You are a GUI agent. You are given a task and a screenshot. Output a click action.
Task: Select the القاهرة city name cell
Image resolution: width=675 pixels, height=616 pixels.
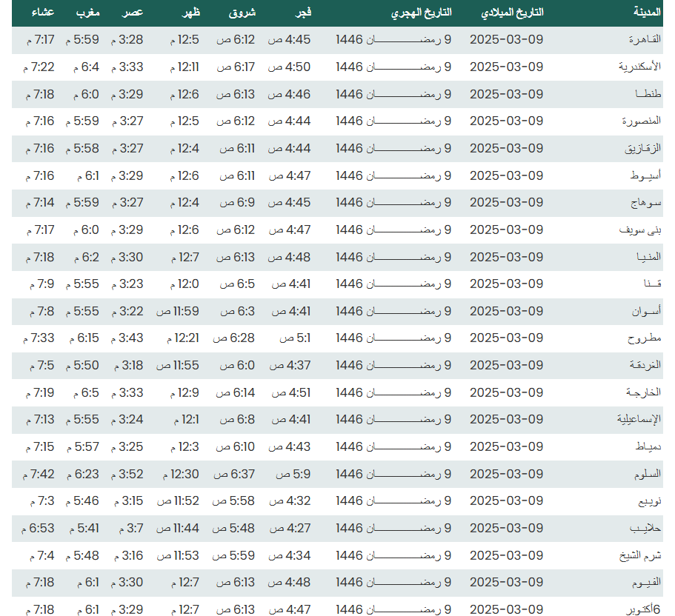pyautogui.click(x=645, y=39)
